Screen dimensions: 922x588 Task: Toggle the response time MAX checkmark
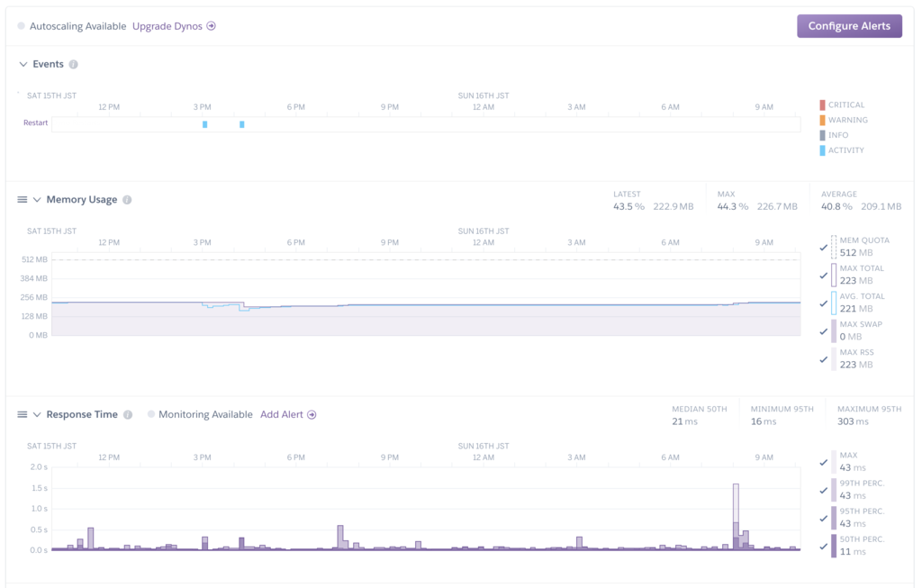pos(823,462)
